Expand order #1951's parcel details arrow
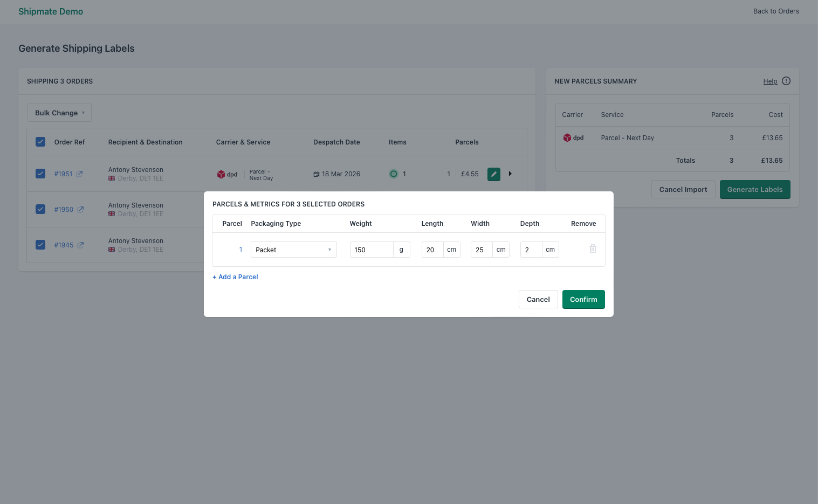The height and width of the screenshot is (504, 818). pos(510,174)
